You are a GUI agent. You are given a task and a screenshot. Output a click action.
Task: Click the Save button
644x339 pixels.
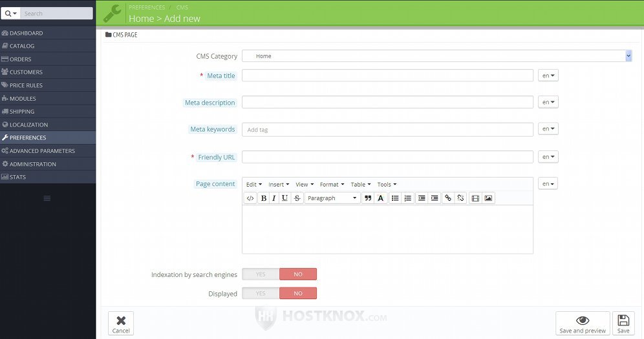(x=623, y=324)
